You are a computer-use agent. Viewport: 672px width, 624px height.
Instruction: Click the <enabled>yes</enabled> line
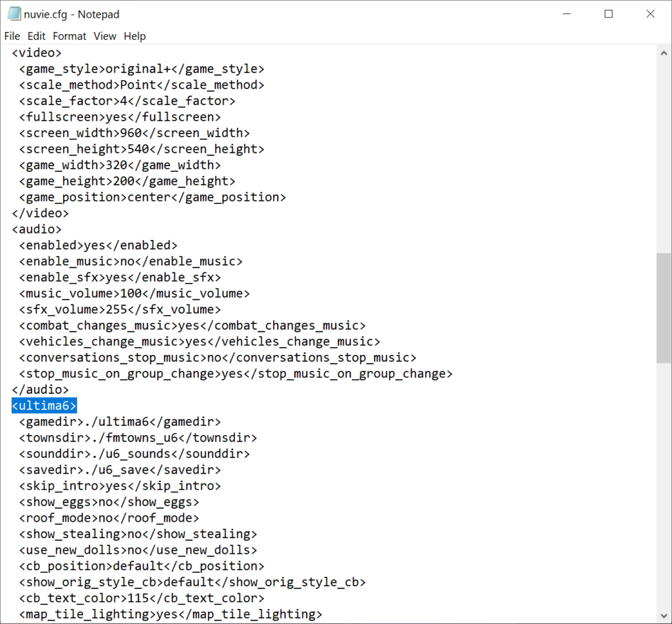coord(98,245)
